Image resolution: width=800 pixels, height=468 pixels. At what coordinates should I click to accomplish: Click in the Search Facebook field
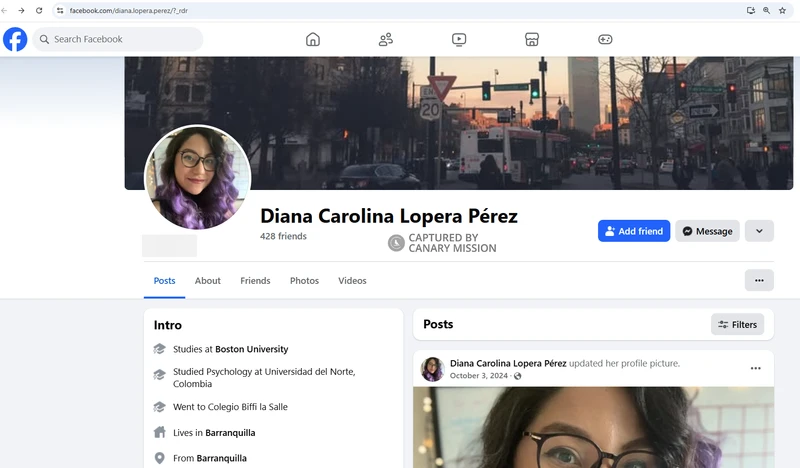pyautogui.click(x=117, y=39)
